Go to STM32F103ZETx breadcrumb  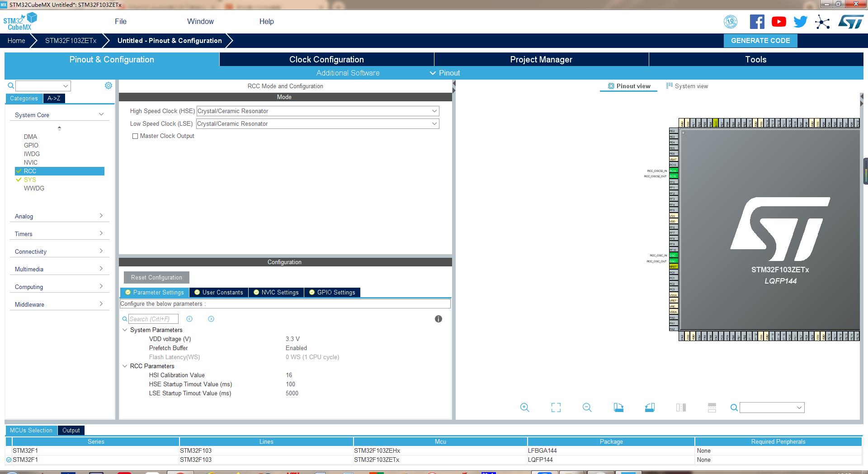click(x=71, y=40)
